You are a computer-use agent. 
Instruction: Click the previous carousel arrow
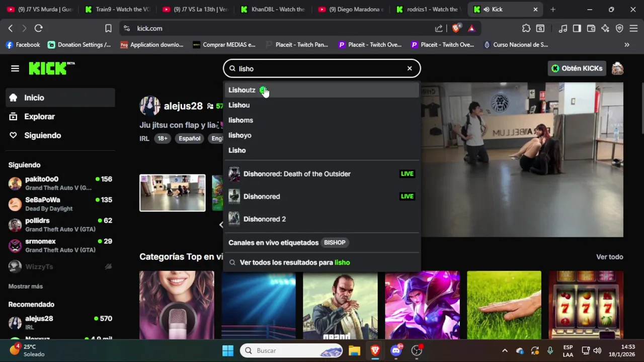221,225
